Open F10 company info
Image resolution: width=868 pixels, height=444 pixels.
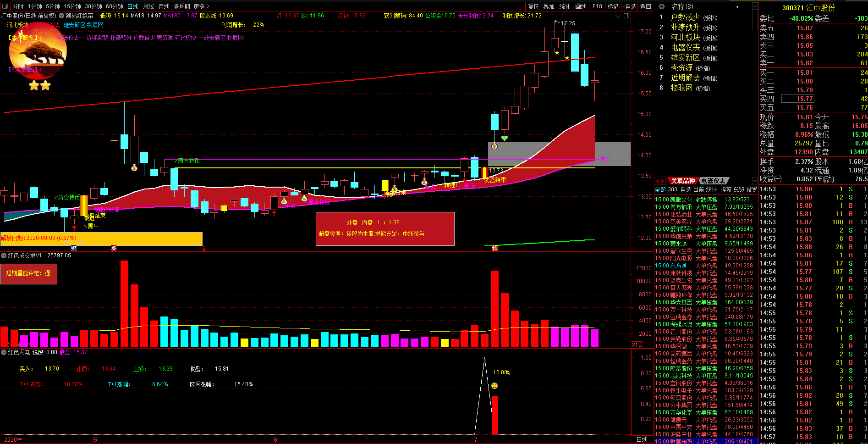tap(597, 6)
